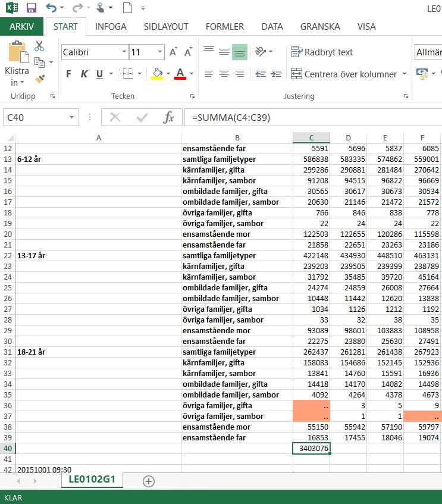Increase font size with larger A
The image size is (442, 504).
(x=173, y=52)
